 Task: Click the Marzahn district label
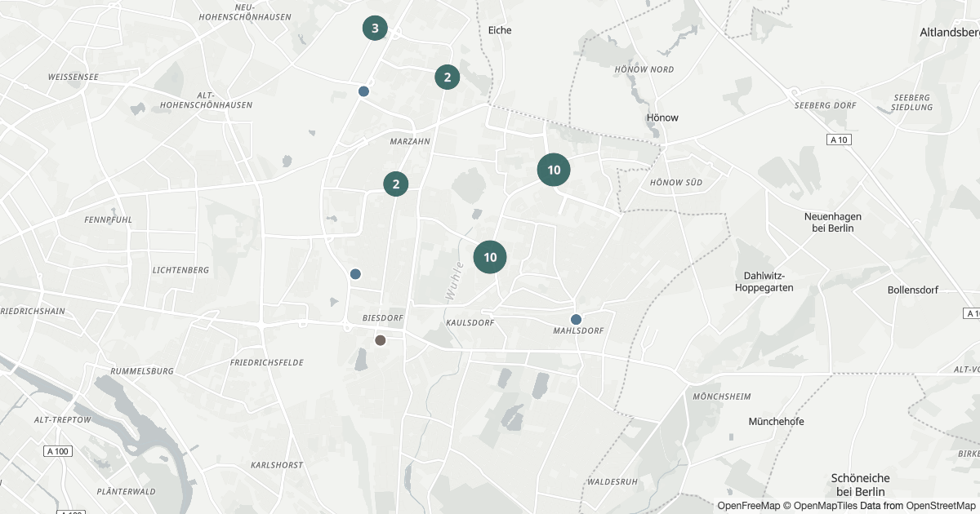click(410, 141)
